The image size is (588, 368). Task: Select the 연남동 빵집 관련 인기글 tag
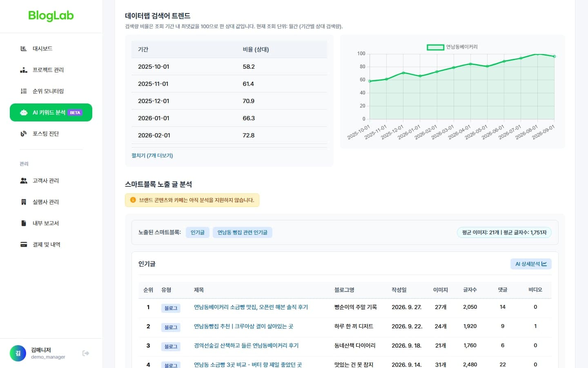pos(243,232)
